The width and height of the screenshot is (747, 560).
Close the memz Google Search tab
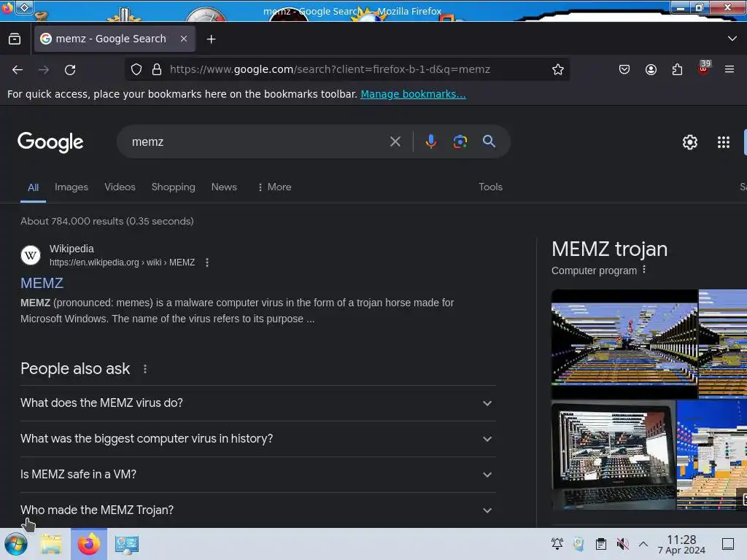pyautogui.click(x=183, y=39)
